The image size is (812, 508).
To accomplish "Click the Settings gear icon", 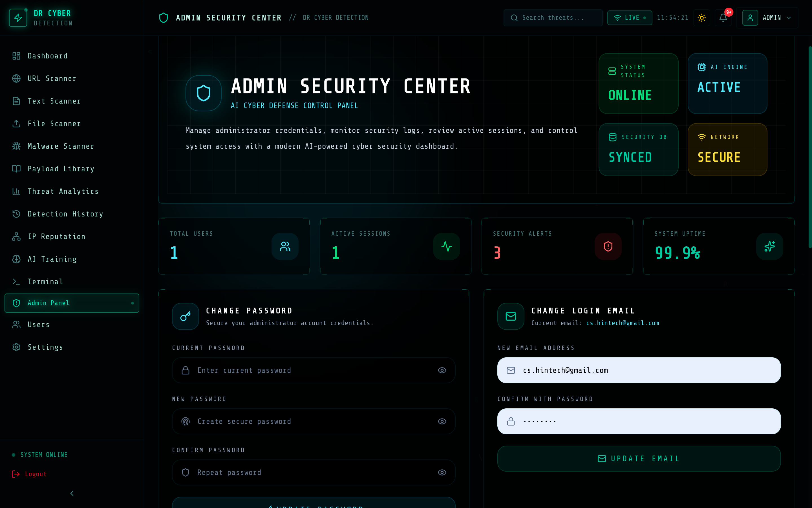I will (16, 347).
